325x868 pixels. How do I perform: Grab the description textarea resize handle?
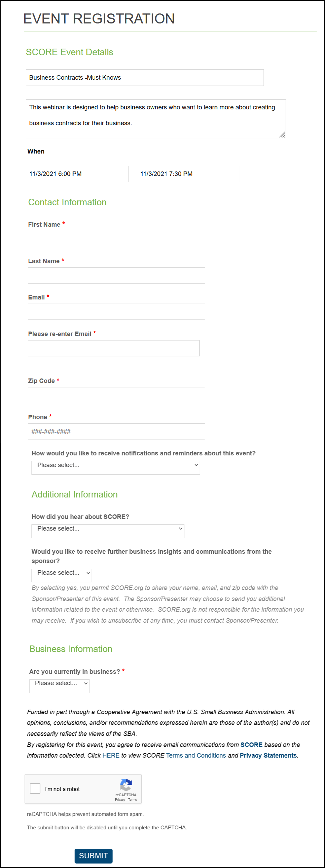(282, 135)
